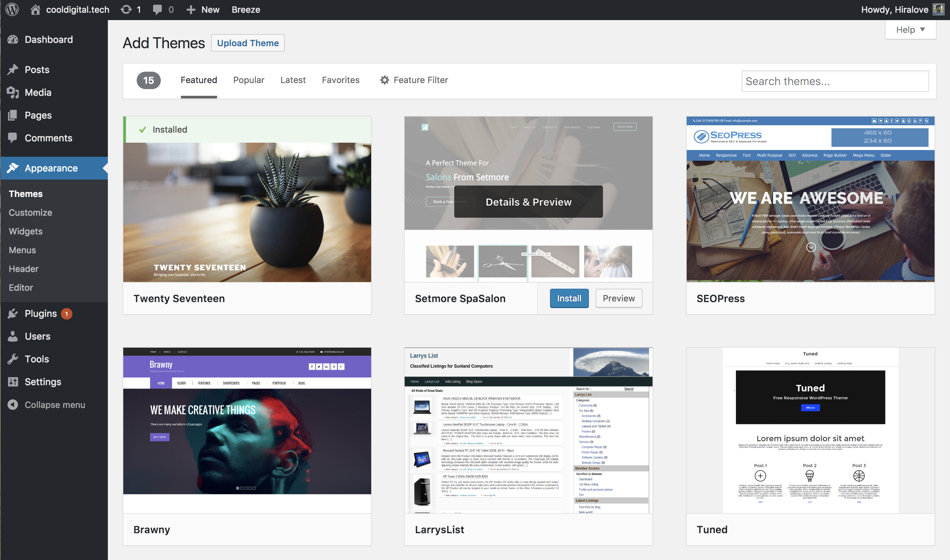Open the Themes submenu item
The width and height of the screenshot is (950, 560).
[26, 194]
